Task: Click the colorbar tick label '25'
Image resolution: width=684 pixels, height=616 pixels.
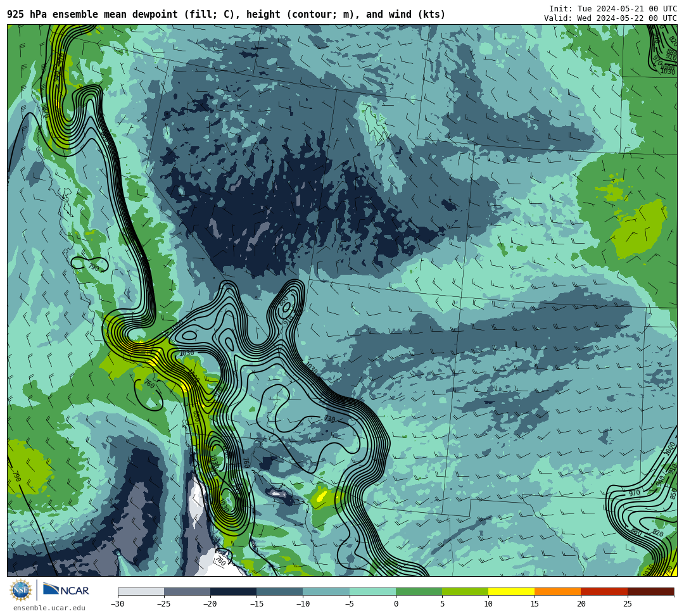Action: pos(627,604)
